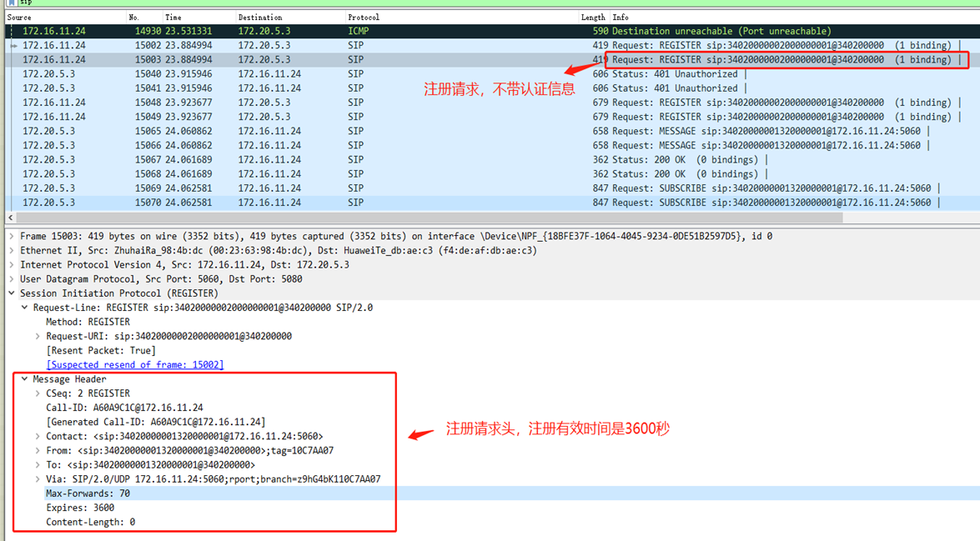Select the Expires: 3600 line

[80, 508]
